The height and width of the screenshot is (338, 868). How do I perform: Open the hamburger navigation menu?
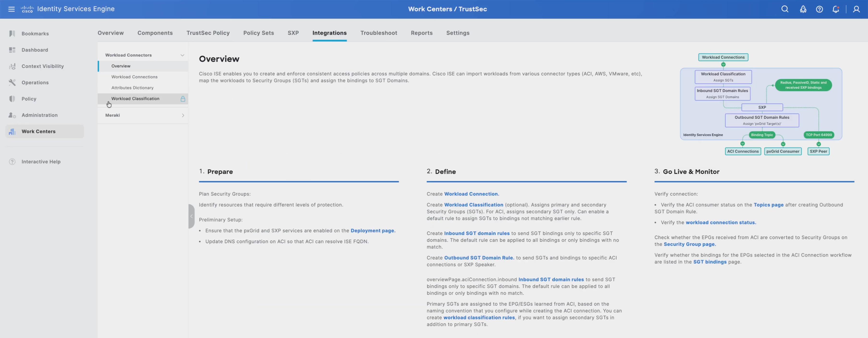coord(12,9)
